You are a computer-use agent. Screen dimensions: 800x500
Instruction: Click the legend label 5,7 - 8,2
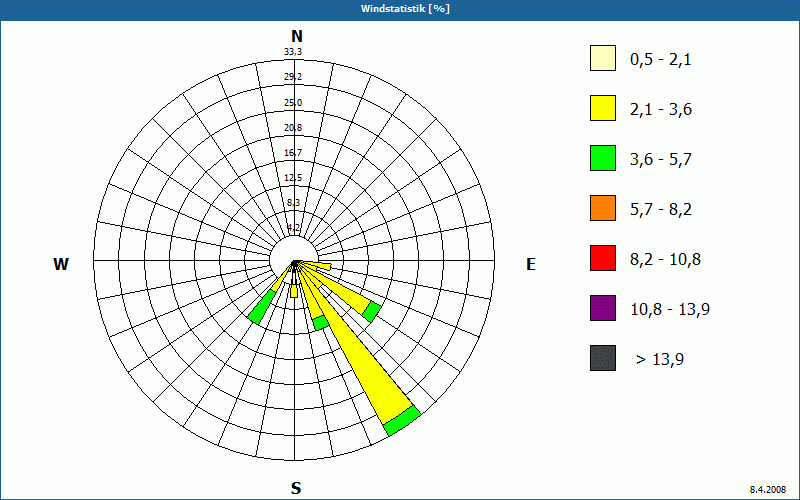[661, 210]
